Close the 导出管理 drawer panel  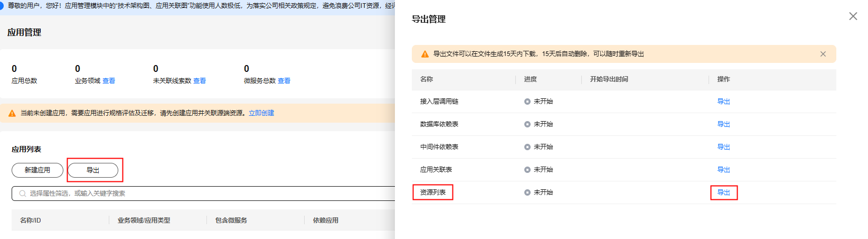(x=853, y=16)
